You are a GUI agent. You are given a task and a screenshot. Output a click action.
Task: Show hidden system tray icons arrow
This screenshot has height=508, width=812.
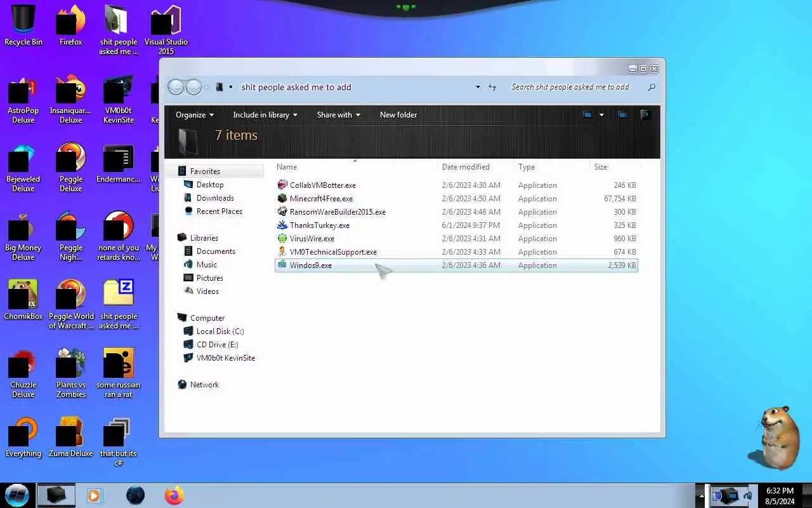tap(701, 495)
